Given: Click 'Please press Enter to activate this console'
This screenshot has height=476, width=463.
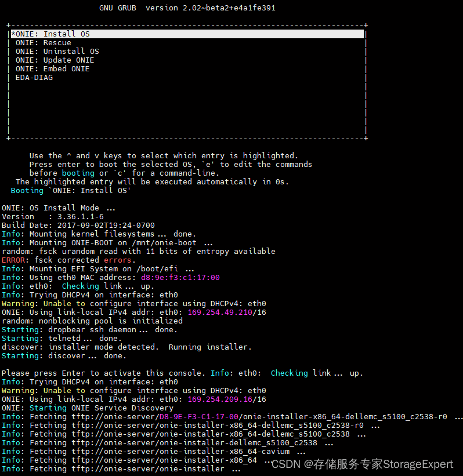Looking at the screenshot, I should (x=103, y=373).
